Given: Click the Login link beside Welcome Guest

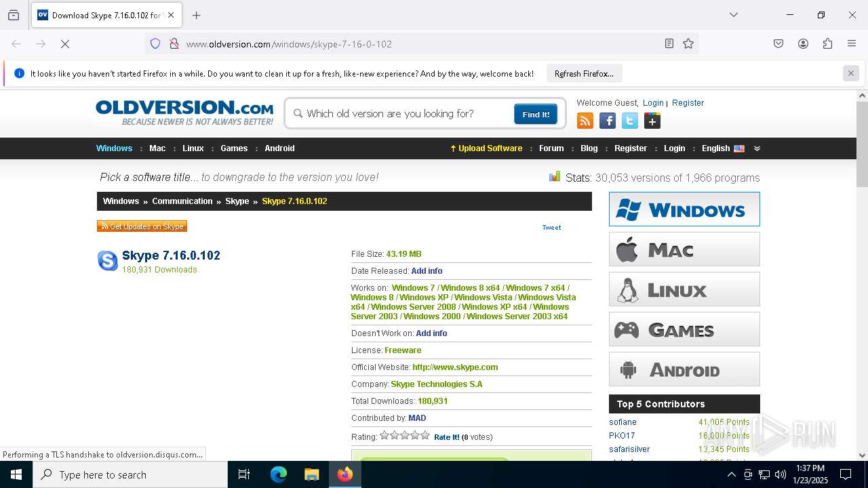Looking at the screenshot, I should pos(653,103).
